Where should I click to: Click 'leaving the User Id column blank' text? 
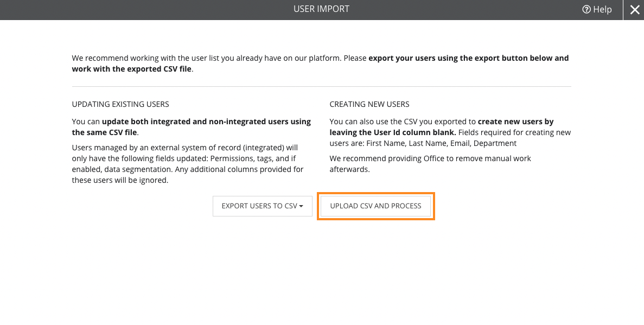coord(392,133)
